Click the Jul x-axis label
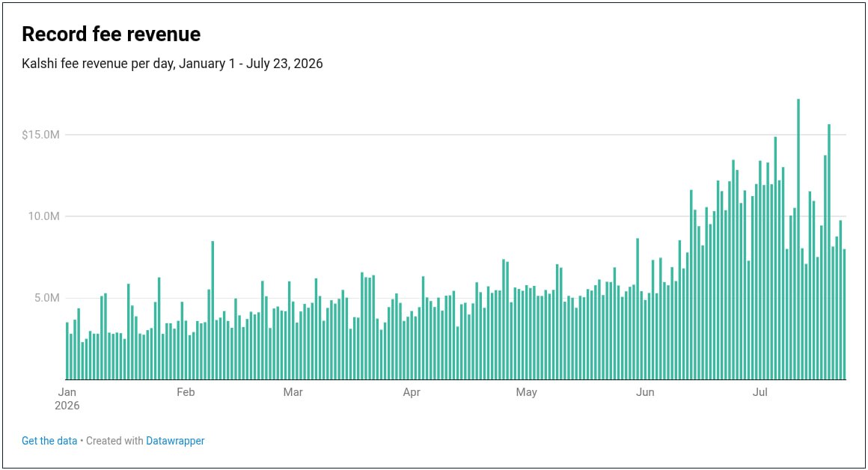Screen dimensions: 868x470 pos(760,392)
